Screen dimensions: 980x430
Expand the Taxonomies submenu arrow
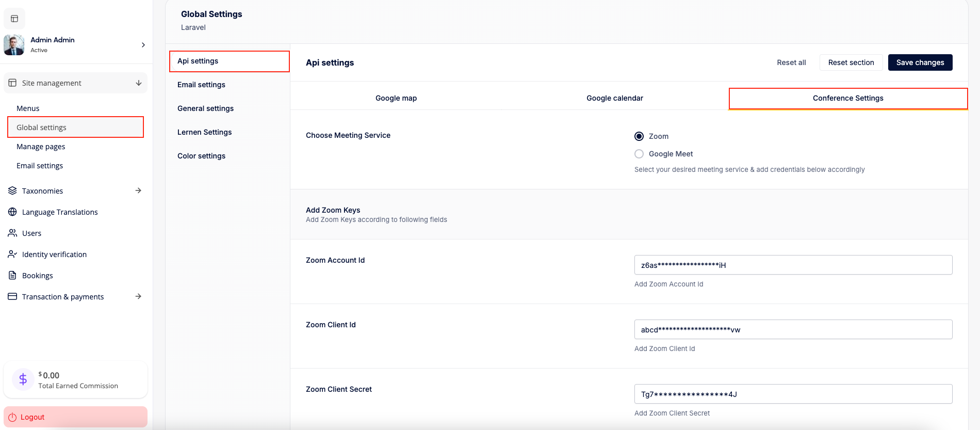coord(138,190)
